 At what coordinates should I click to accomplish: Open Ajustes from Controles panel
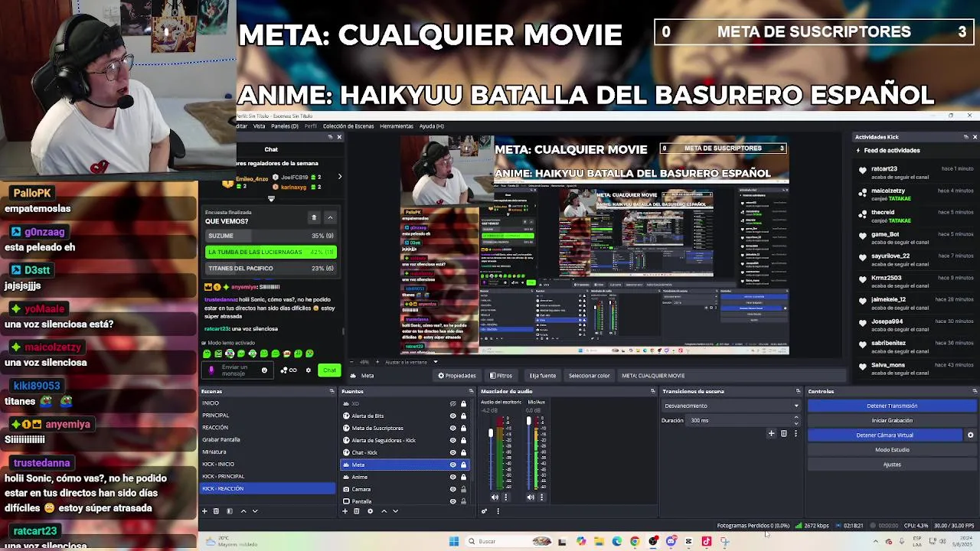[892, 465]
